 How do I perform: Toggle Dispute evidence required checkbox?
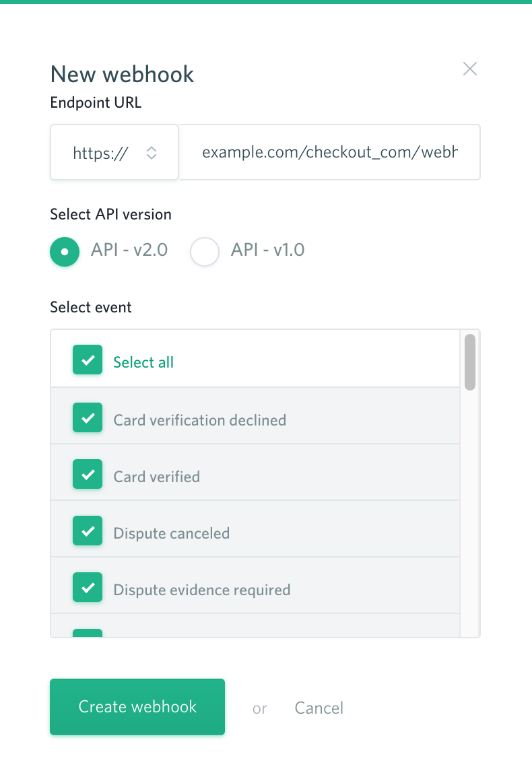[88, 587]
